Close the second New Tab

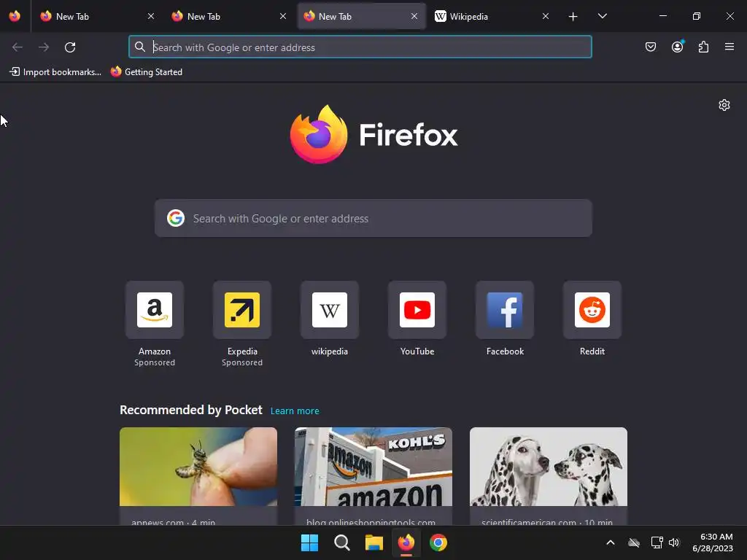283,16
